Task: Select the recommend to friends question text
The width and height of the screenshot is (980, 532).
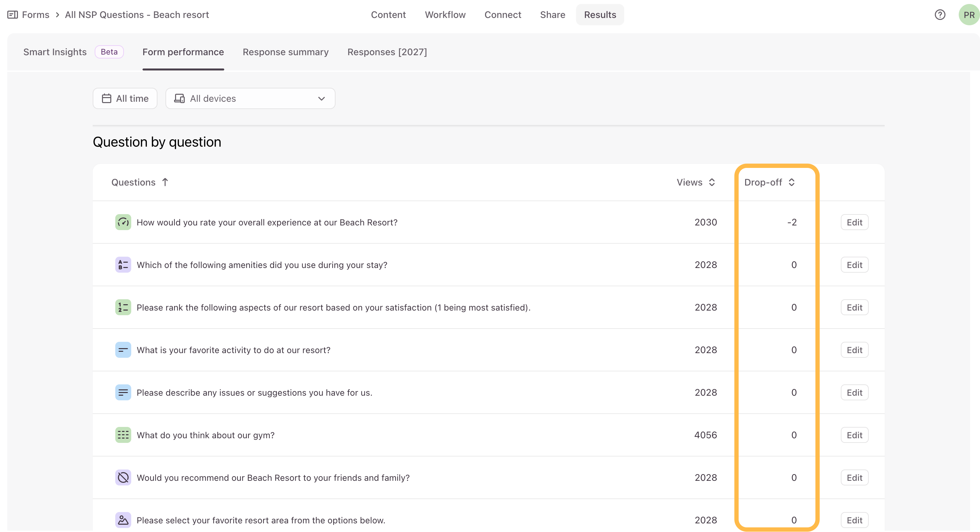Action: (273, 478)
